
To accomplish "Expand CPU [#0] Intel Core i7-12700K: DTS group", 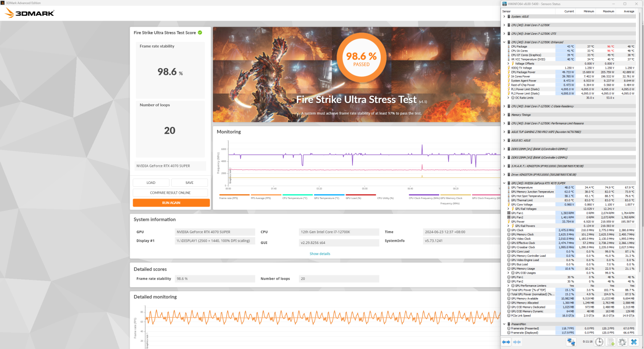I will tap(504, 33).
